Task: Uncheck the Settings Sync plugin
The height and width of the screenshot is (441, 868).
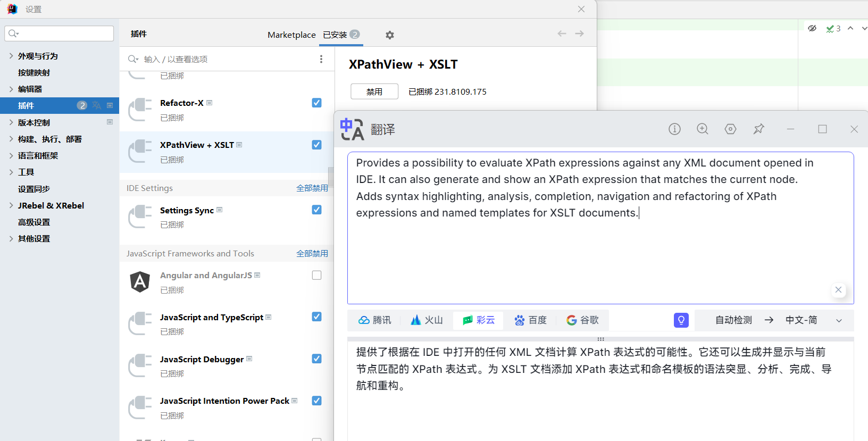Action: point(316,210)
